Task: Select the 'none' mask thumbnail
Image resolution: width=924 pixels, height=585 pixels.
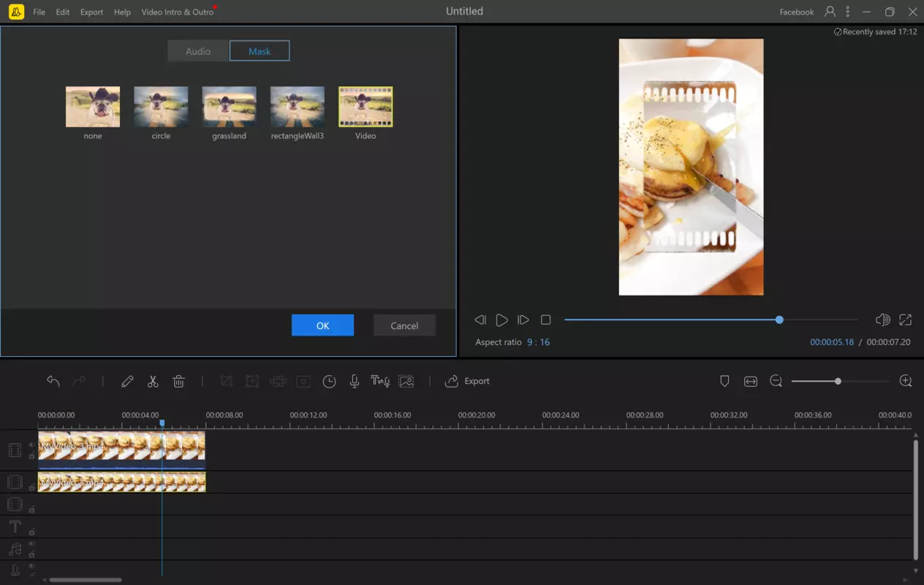Action: coord(93,107)
